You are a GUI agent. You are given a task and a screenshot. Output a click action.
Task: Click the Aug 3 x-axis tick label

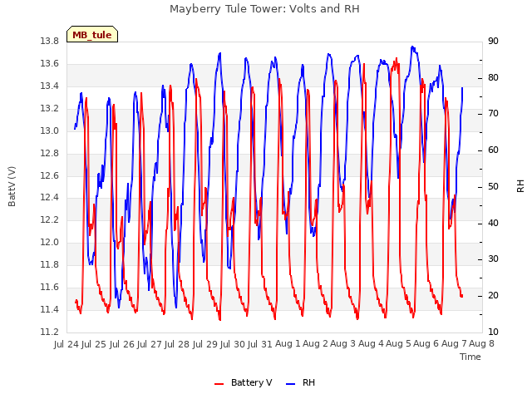343,343
